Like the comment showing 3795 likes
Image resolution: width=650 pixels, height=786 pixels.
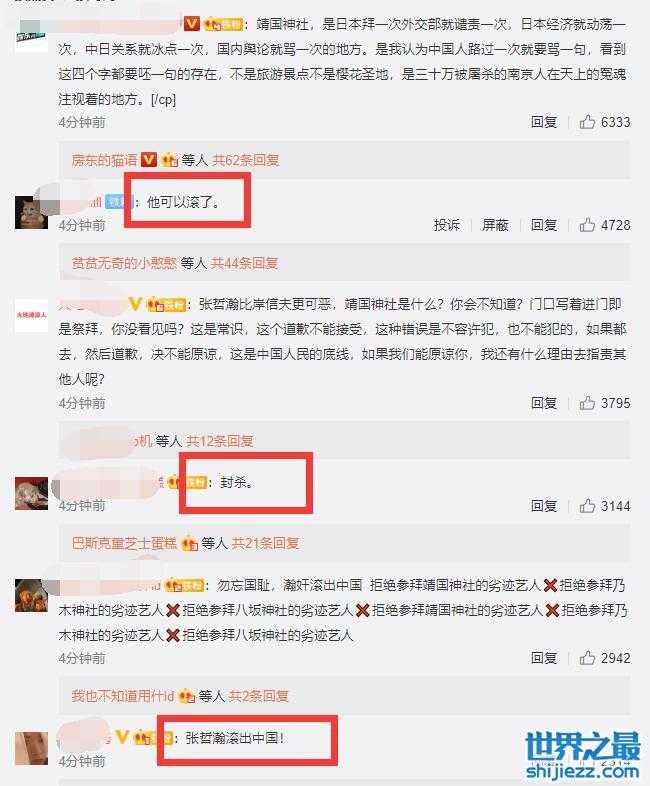(x=587, y=403)
